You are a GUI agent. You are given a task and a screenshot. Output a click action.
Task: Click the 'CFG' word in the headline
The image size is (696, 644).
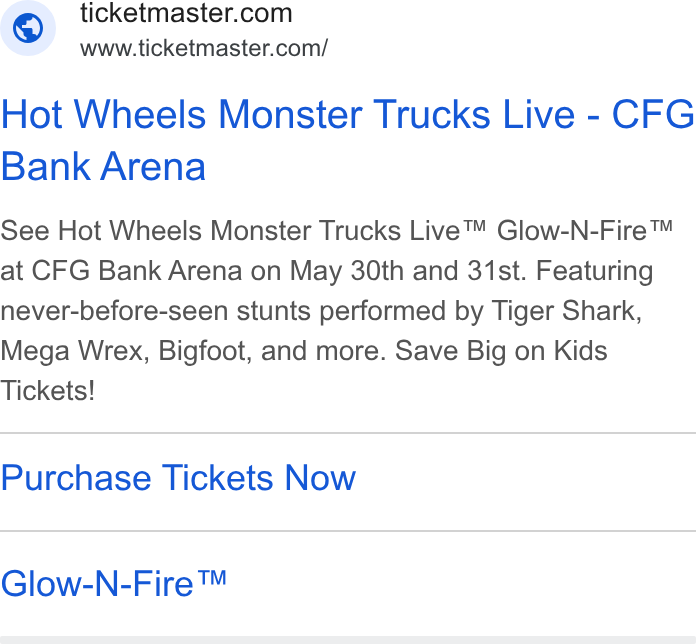coord(652,115)
